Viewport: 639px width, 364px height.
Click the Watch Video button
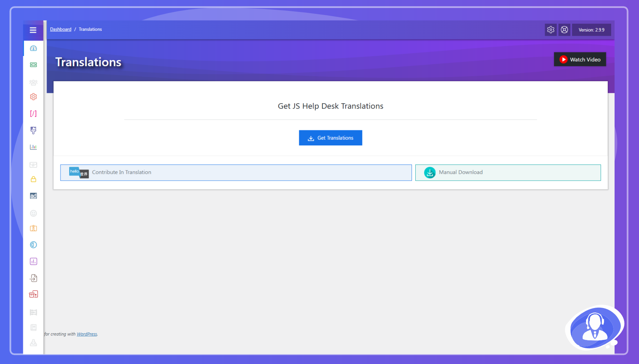580,59
